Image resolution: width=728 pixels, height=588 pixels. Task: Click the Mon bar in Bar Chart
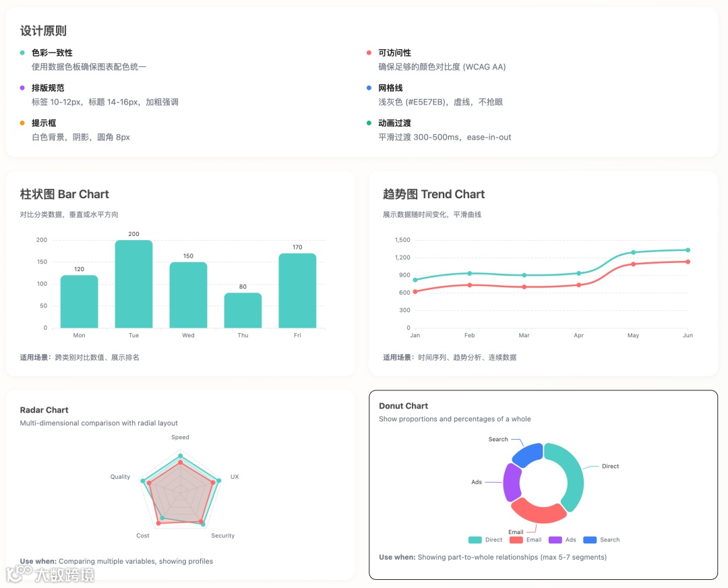coord(80,302)
